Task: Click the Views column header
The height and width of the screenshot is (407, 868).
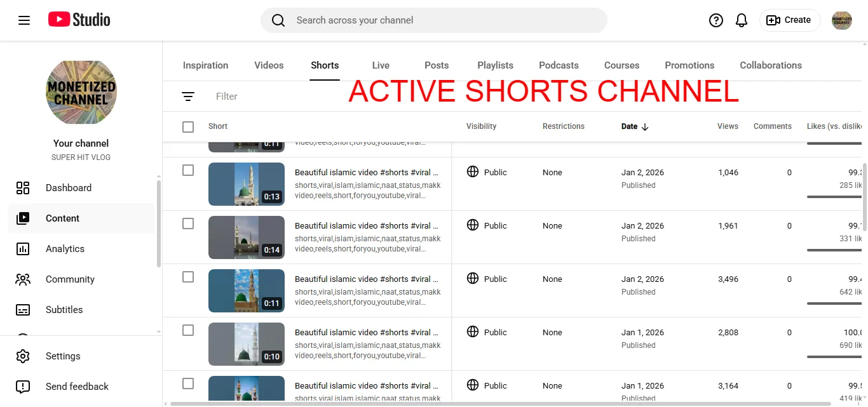Action: [x=728, y=126]
